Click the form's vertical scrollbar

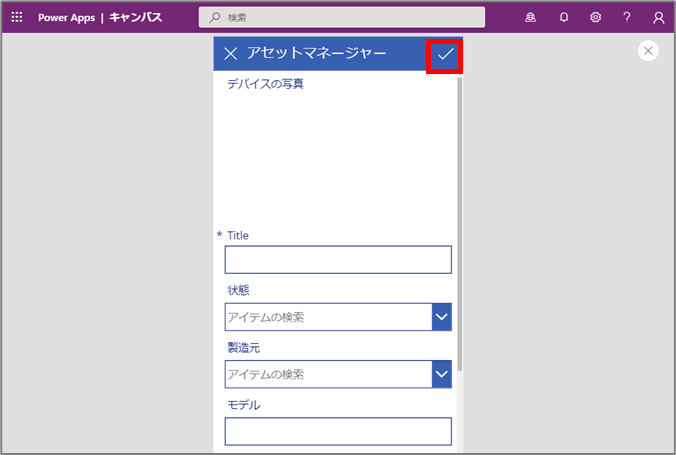tap(460, 224)
